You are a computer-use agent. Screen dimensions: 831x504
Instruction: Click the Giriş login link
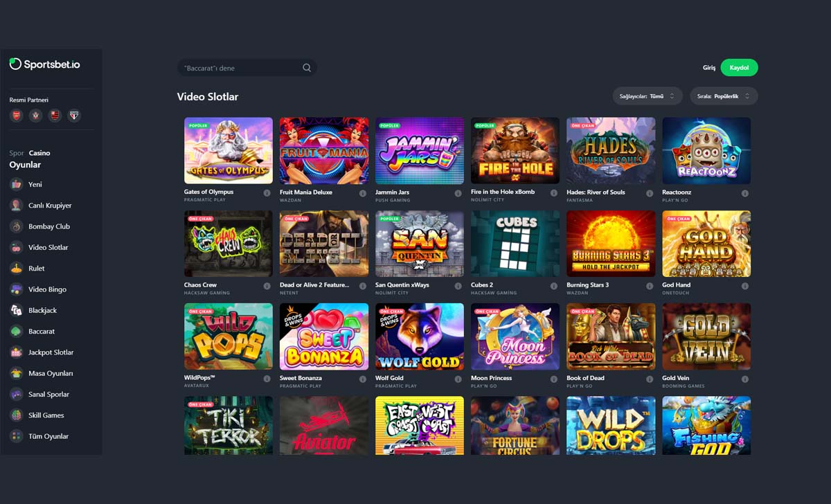(709, 68)
